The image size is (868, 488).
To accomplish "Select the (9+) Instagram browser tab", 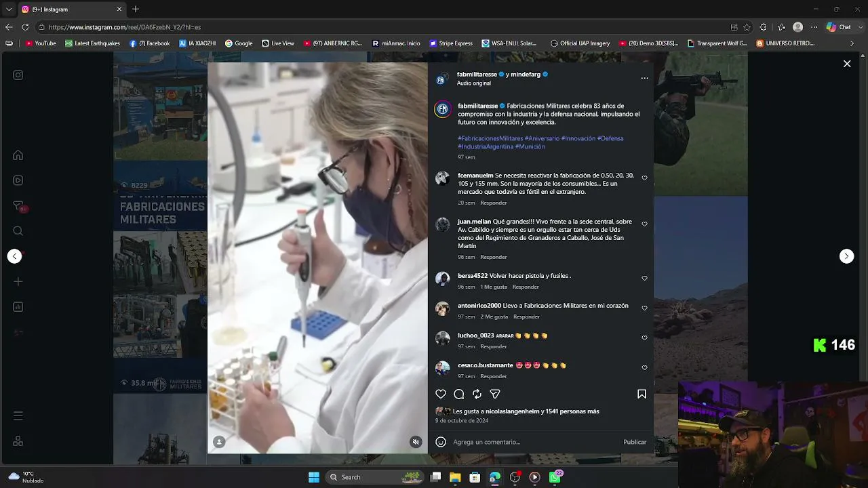I will (x=71, y=9).
